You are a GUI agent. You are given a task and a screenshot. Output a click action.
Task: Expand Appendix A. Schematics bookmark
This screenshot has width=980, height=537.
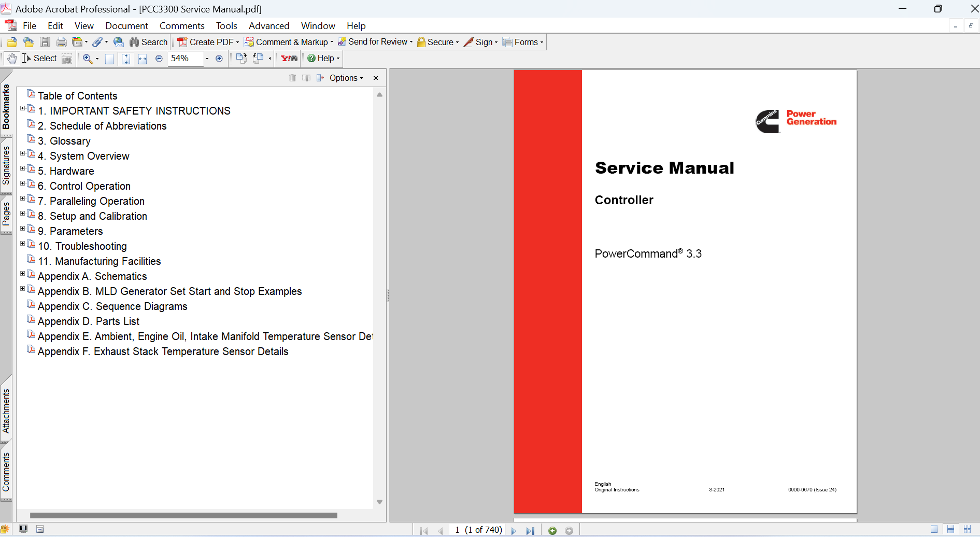(22, 274)
